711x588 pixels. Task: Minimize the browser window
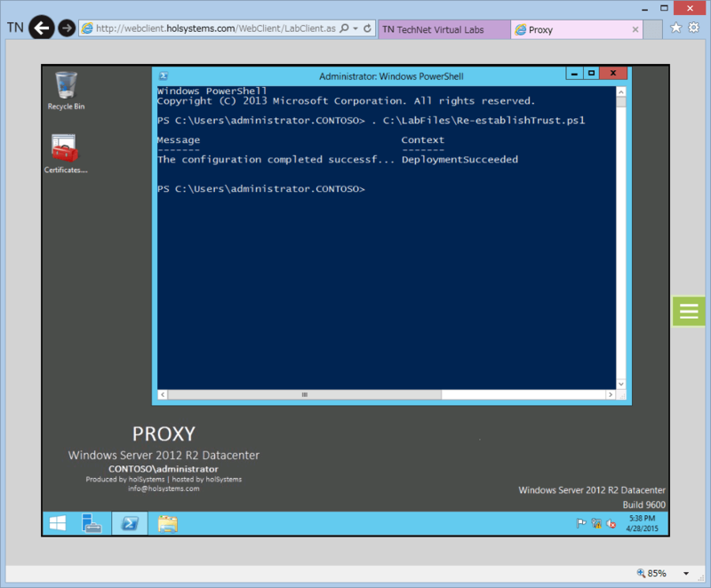tap(645, 8)
